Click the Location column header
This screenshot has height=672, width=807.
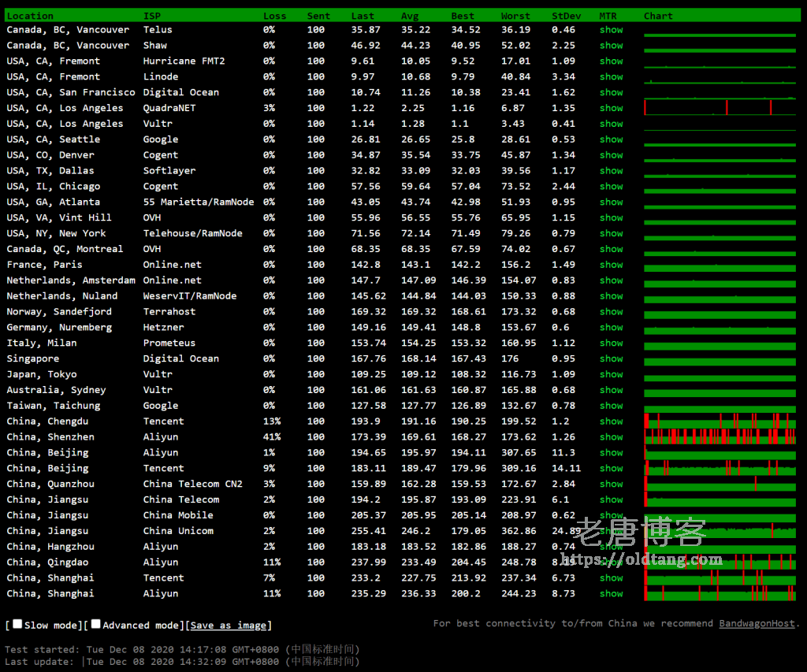(30, 16)
